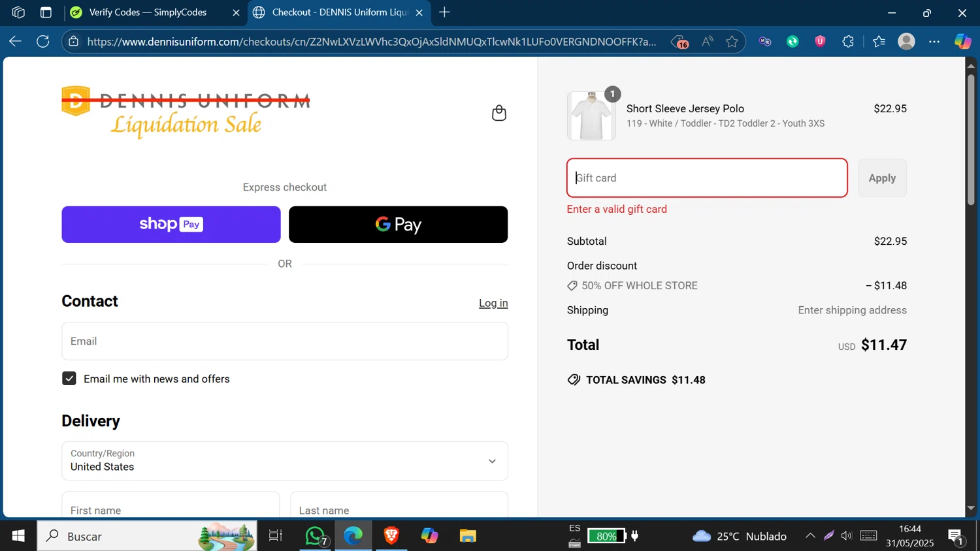Open the green circular extension icon
This screenshot has height=551, width=980.
[792, 41]
